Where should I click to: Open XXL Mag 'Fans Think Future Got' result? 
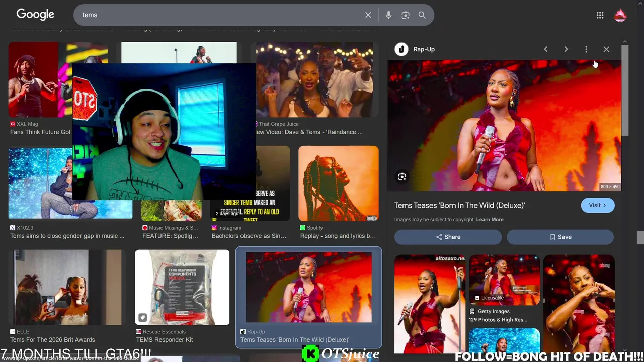click(x=40, y=79)
